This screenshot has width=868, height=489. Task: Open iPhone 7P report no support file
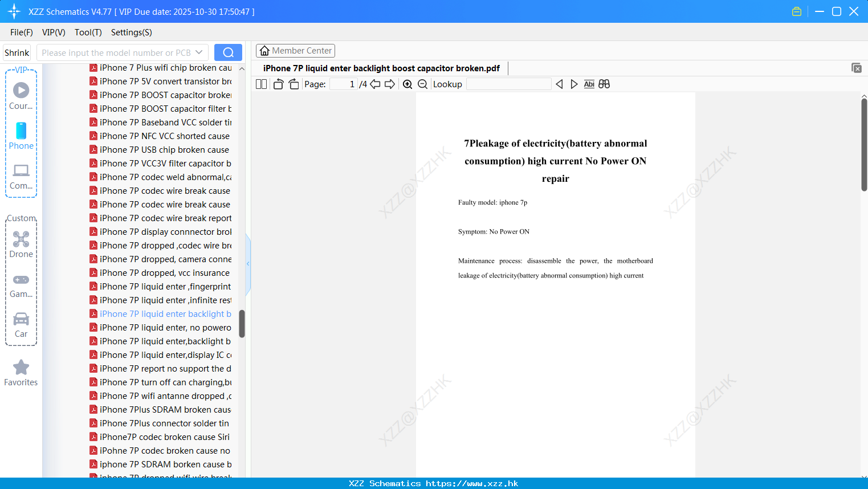coord(161,369)
